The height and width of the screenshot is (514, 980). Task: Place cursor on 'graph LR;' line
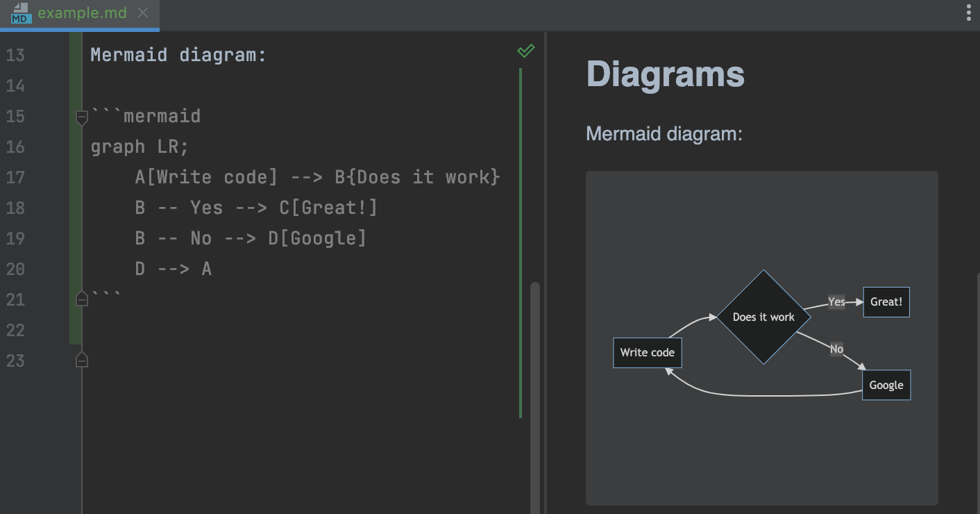[x=140, y=147]
